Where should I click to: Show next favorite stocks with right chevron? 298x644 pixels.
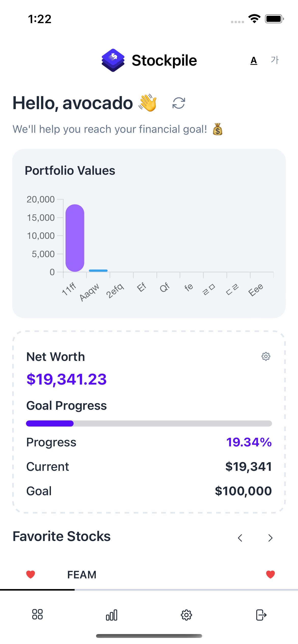click(x=270, y=538)
